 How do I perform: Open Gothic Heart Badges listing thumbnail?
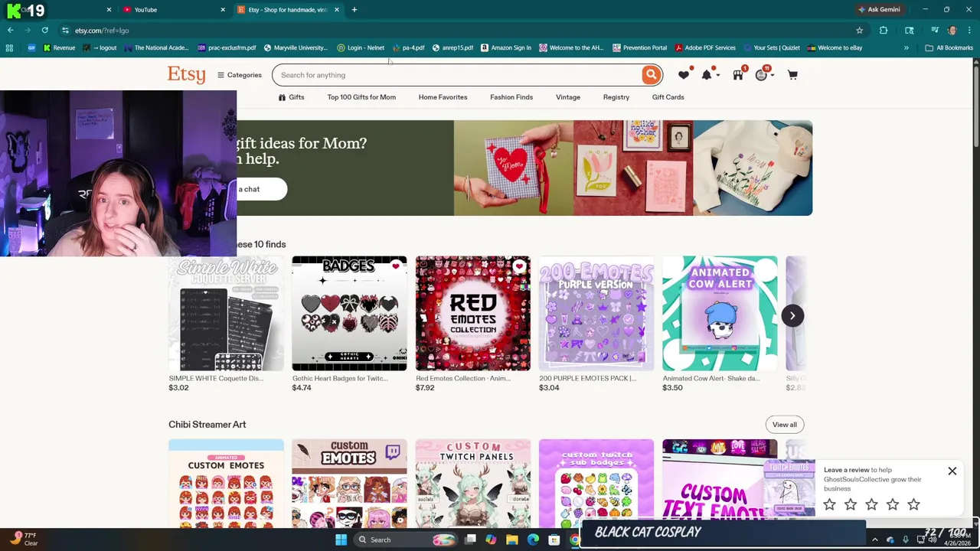click(x=349, y=314)
